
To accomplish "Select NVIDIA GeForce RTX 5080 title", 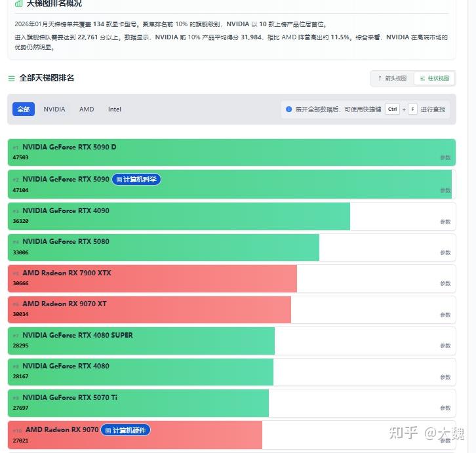I will [66, 241].
